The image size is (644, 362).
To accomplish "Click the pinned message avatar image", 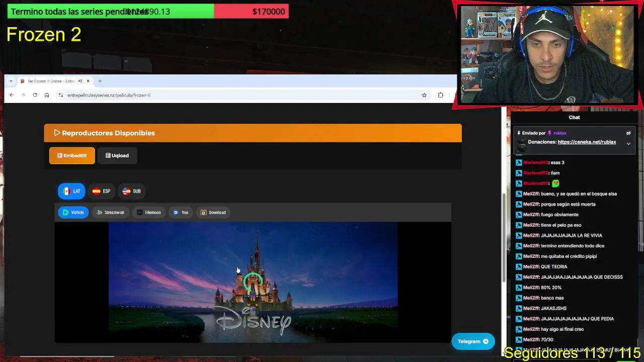I will tap(521, 145).
